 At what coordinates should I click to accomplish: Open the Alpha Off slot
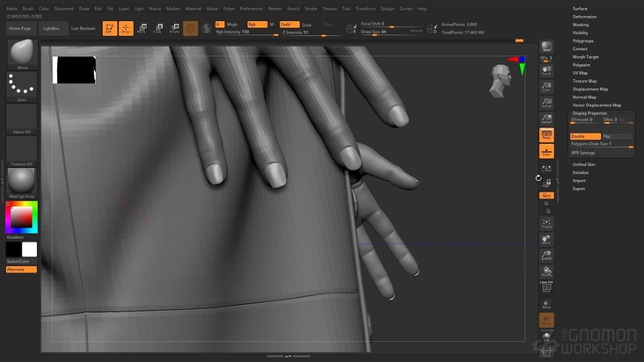click(x=22, y=119)
